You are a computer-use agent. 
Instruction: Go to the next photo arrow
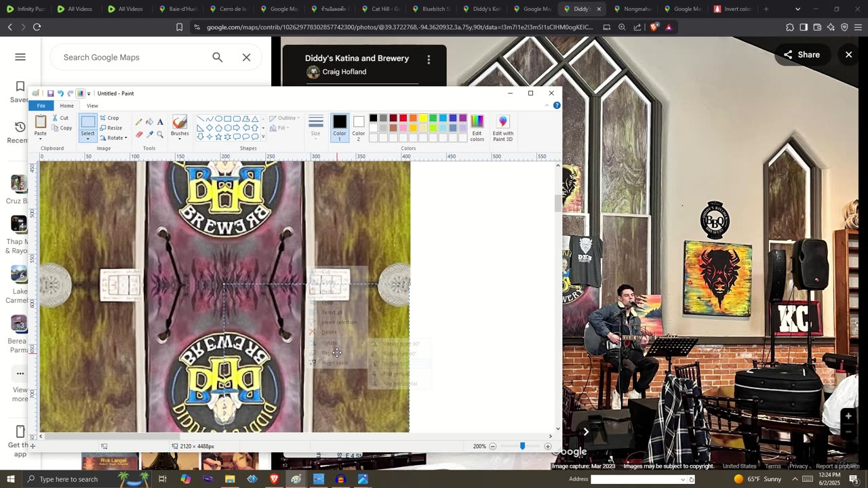click(586, 431)
